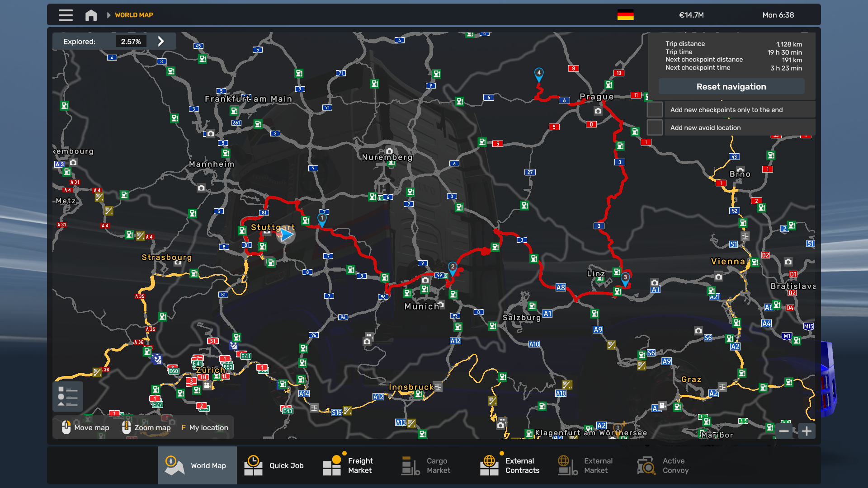
Task: Click the Prague city photo icon
Action: (598, 111)
